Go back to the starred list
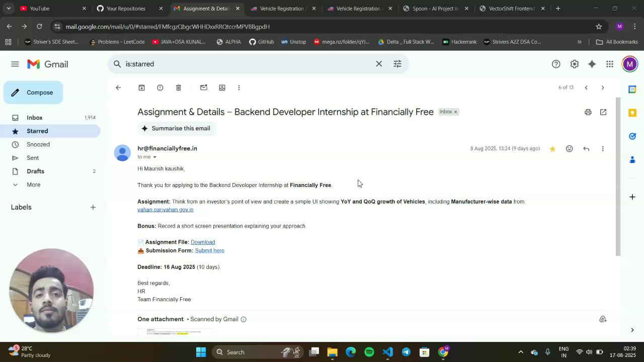The height and width of the screenshot is (362, 644). tap(118, 87)
